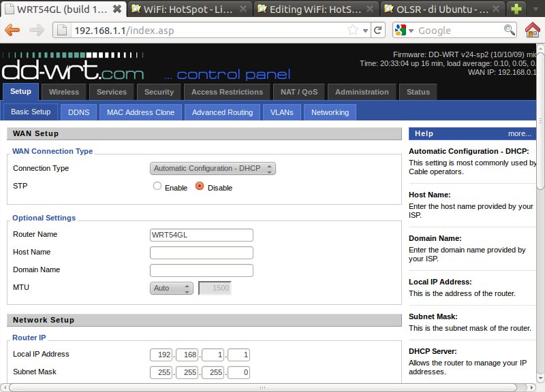This screenshot has width=545, height=392.
Task: Open the VLANs sub-tab
Action: pos(282,112)
